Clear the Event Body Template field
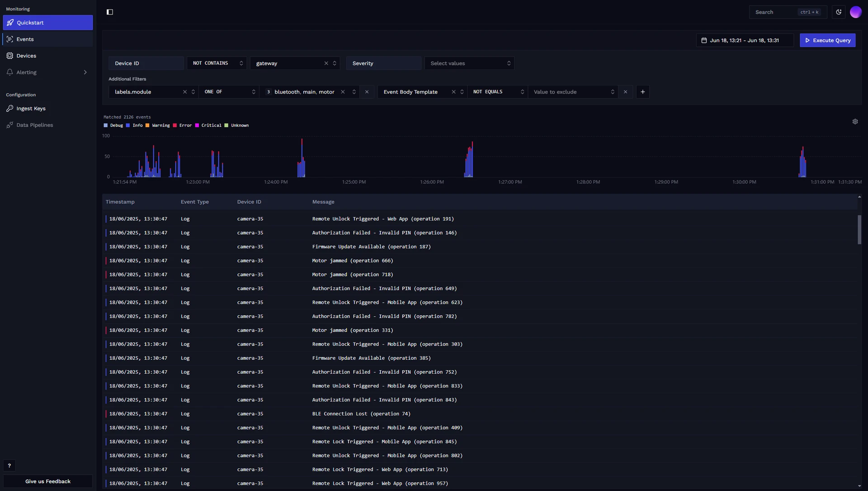 [453, 92]
